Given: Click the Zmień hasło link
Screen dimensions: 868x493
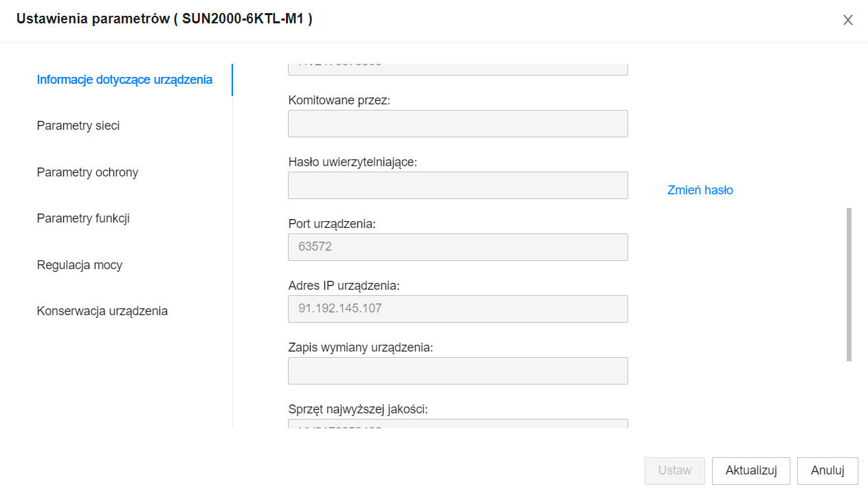Looking at the screenshot, I should click(x=700, y=190).
